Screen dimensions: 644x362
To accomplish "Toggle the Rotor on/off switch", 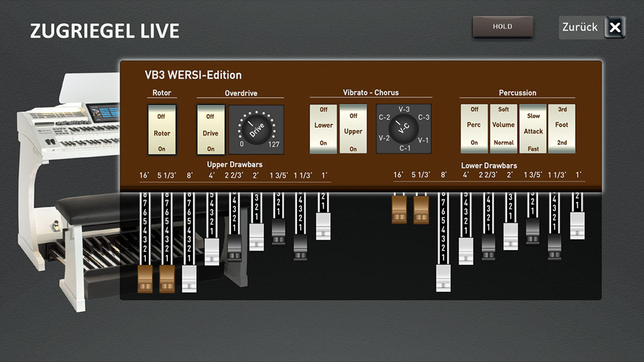I will click(162, 129).
